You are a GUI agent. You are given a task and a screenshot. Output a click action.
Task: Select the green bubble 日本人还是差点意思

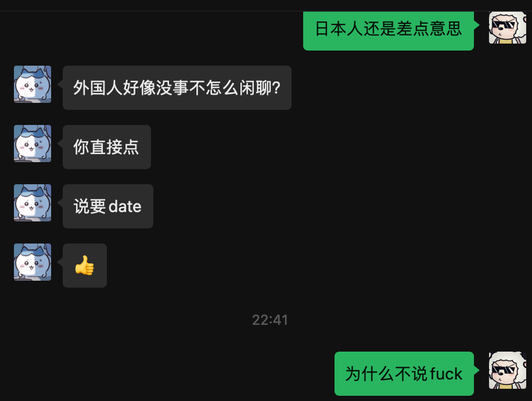click(389, 31)
